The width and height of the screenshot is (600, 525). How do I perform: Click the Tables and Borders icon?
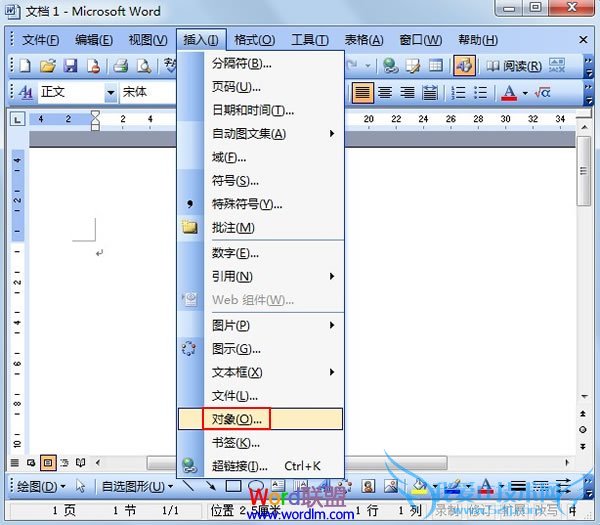(x=413, y=66)
